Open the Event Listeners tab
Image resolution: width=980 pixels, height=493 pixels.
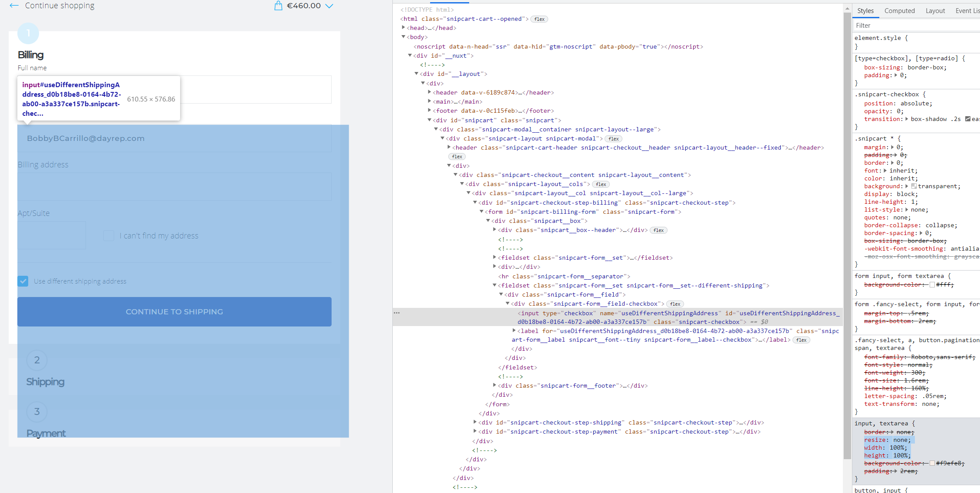click(x=967, y=11)
